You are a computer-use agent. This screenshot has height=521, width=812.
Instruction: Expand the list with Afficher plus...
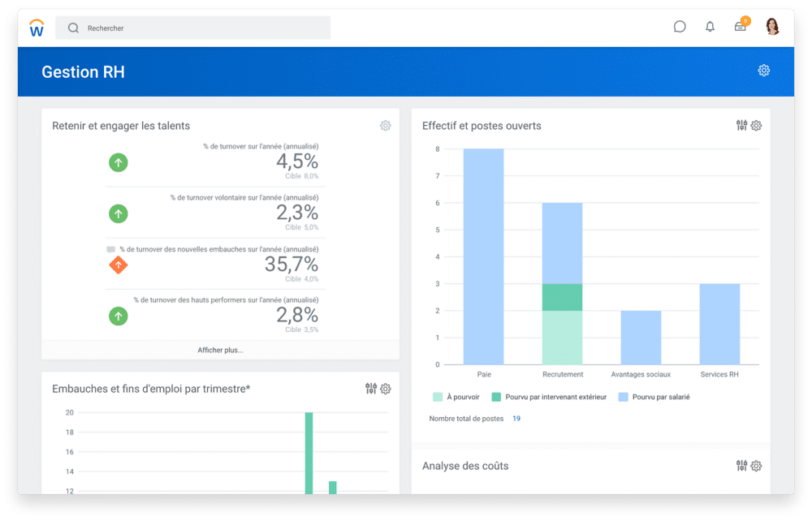pos(220,351)
